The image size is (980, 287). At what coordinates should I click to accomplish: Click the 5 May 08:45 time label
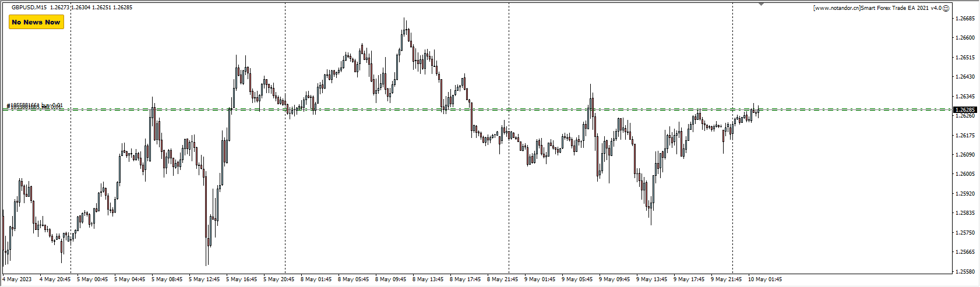pyautogui.click(x=167, y=279)
